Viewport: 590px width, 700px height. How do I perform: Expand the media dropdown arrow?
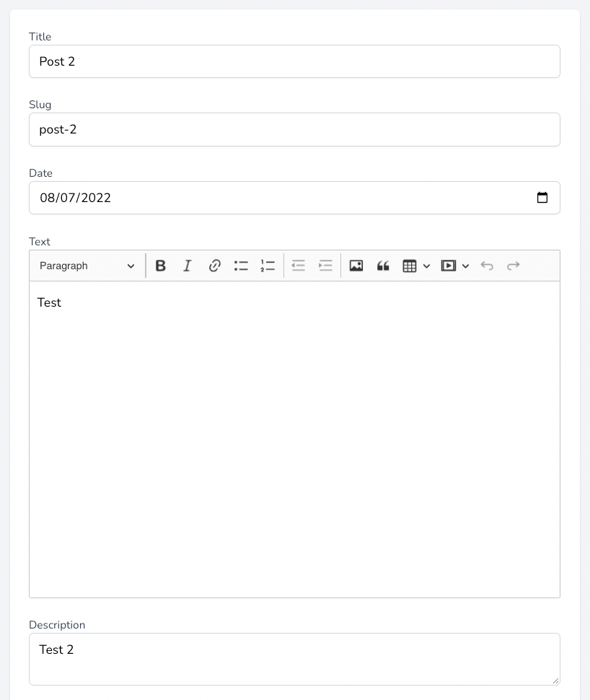(465, 266)
